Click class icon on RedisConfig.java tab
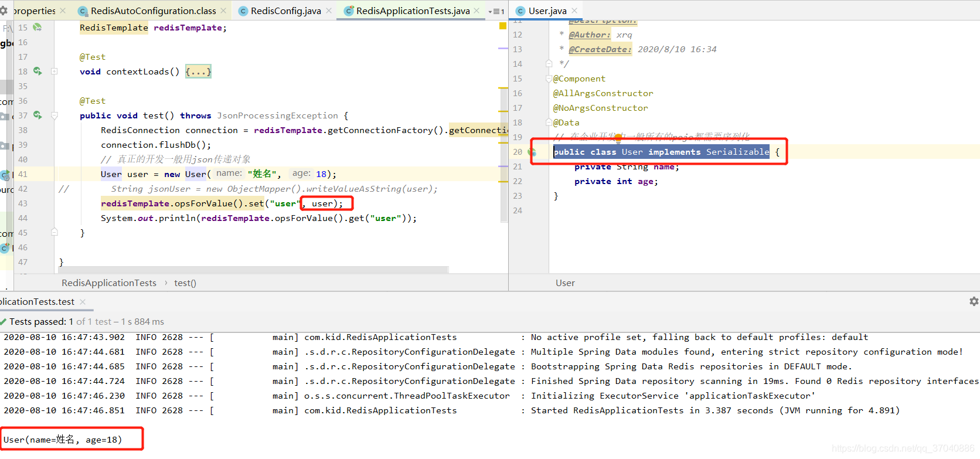The image size is (980, 459). coord(243,11)
